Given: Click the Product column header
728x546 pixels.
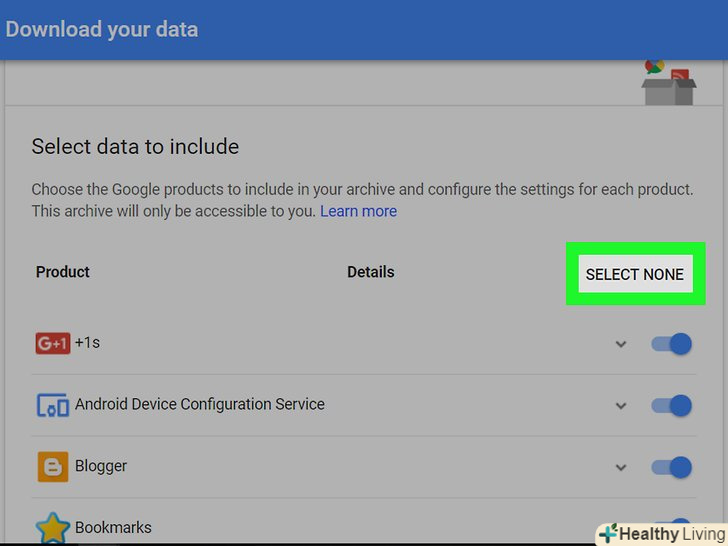Looking at the screenshot, I should tap(63, 272).
